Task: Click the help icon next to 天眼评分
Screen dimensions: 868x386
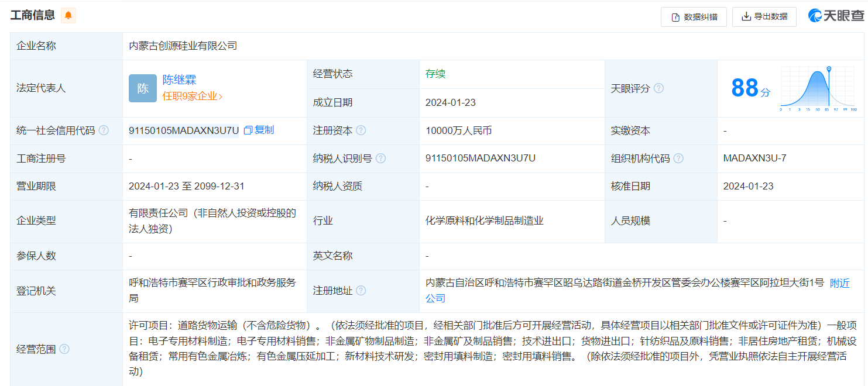Action: tap(658, 88)
